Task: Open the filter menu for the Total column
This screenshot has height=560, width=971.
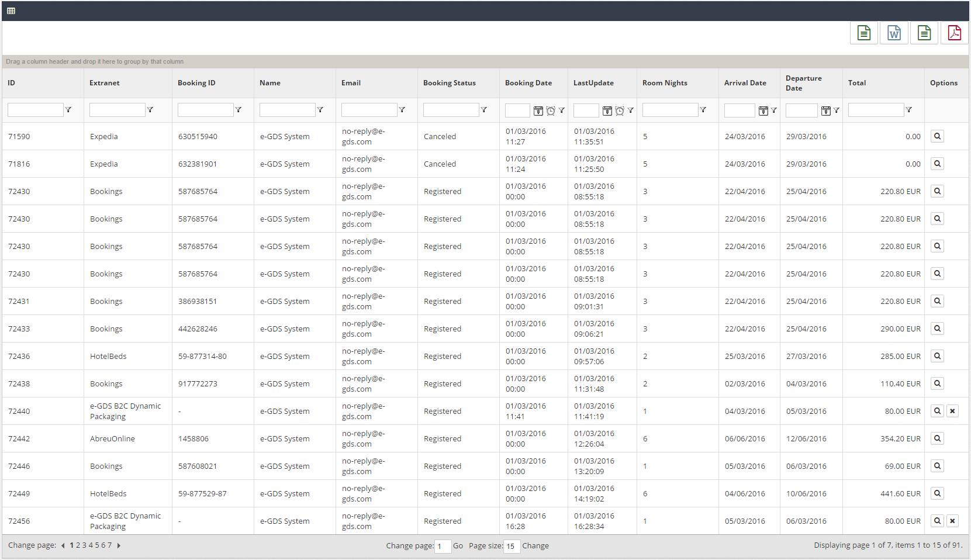Action: [909, 110]
